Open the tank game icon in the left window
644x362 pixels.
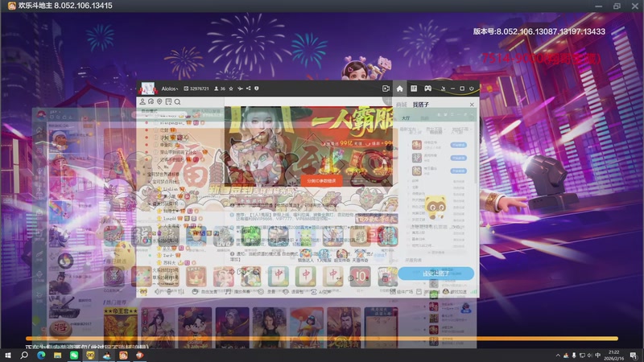(x=64, y=309)
